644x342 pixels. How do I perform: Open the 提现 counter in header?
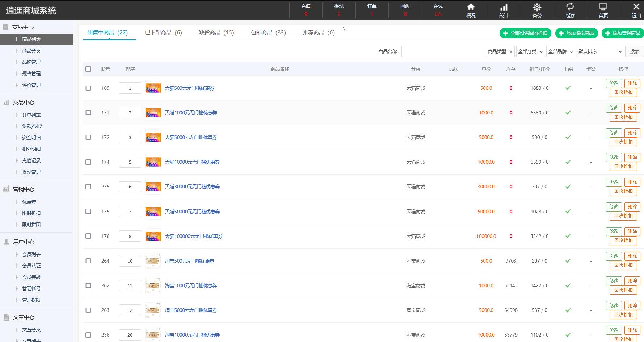pos(339,10)
